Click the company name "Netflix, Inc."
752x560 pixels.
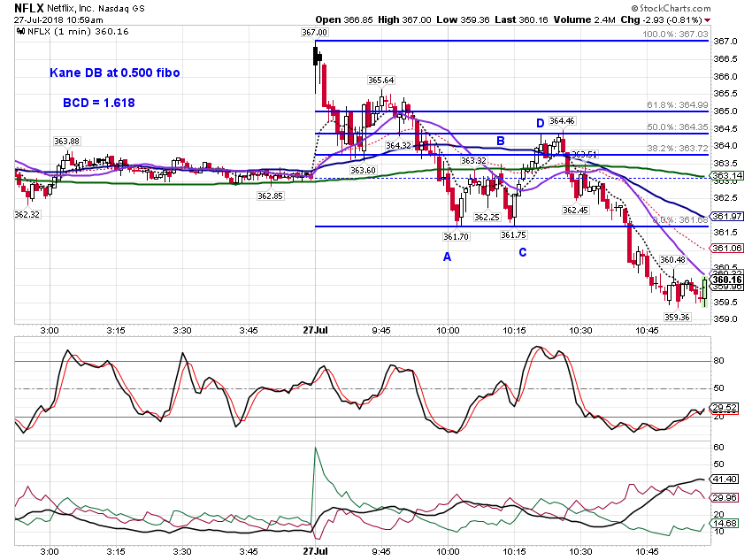tap(71, 9)
